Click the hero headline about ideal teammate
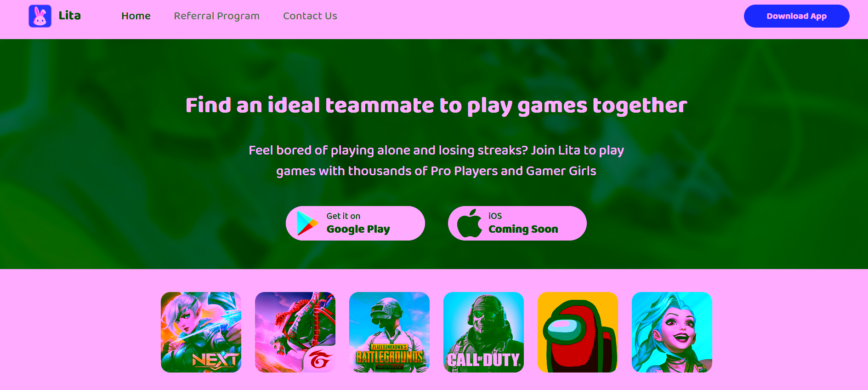 tap(436, 106)
